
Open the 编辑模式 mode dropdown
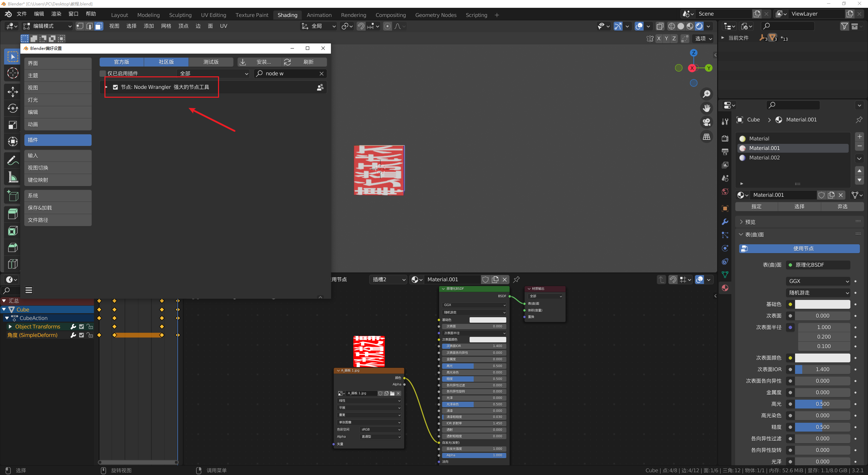[x=47, y=26]
